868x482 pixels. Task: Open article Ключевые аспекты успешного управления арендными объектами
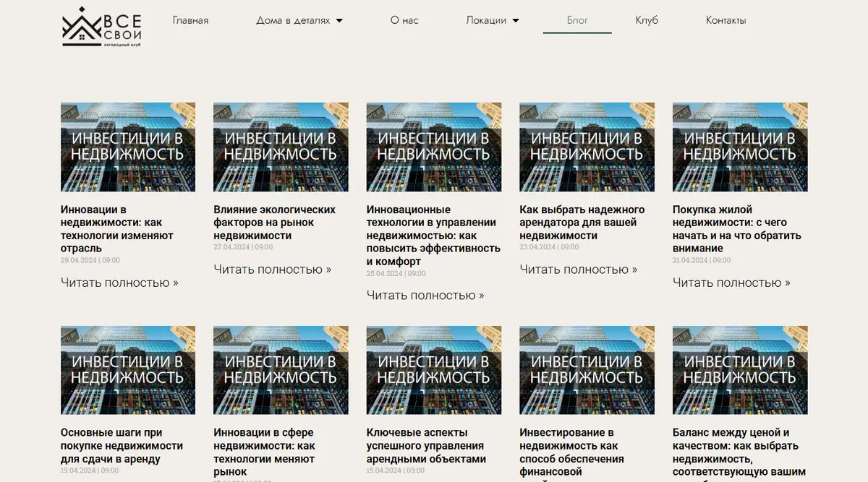click(426, 446)
